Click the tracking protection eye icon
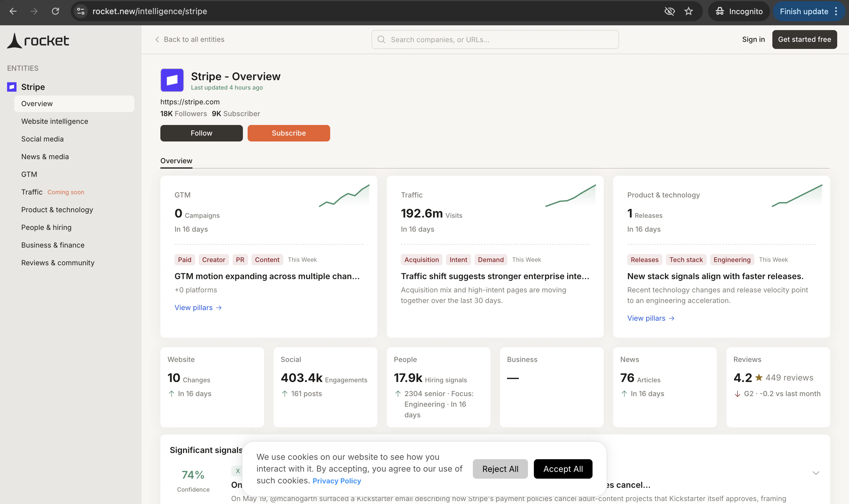849x504 pixels. (669, 11)
